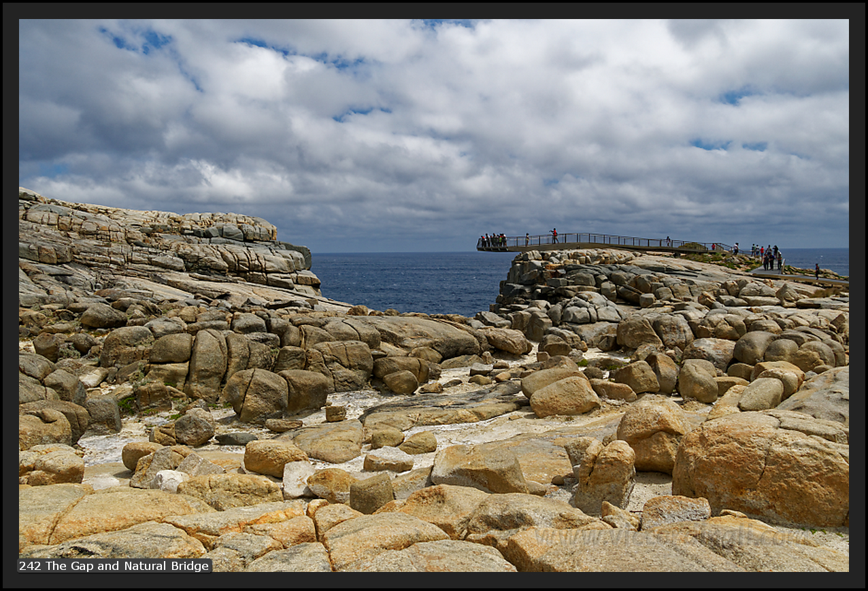Click the faint website watermark on the rocks
The width and height of the screenshot is (868, 591).
click(x=670, y=537)
